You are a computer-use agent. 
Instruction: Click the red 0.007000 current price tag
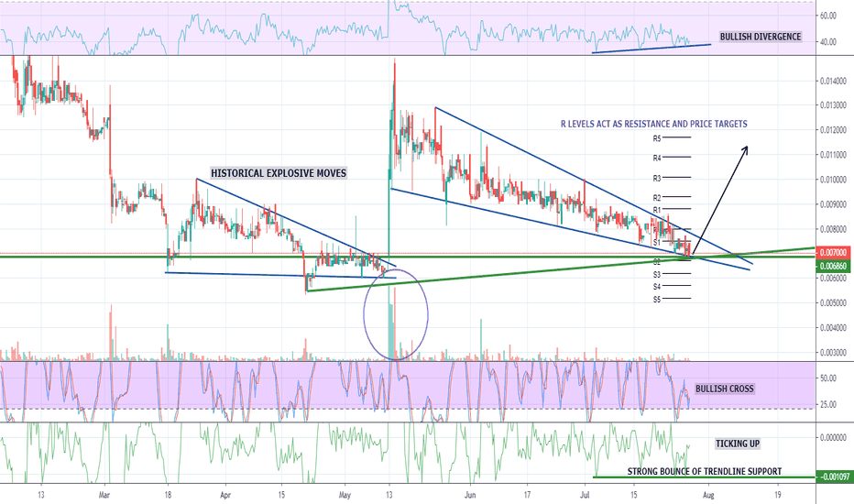pos(834,252)
